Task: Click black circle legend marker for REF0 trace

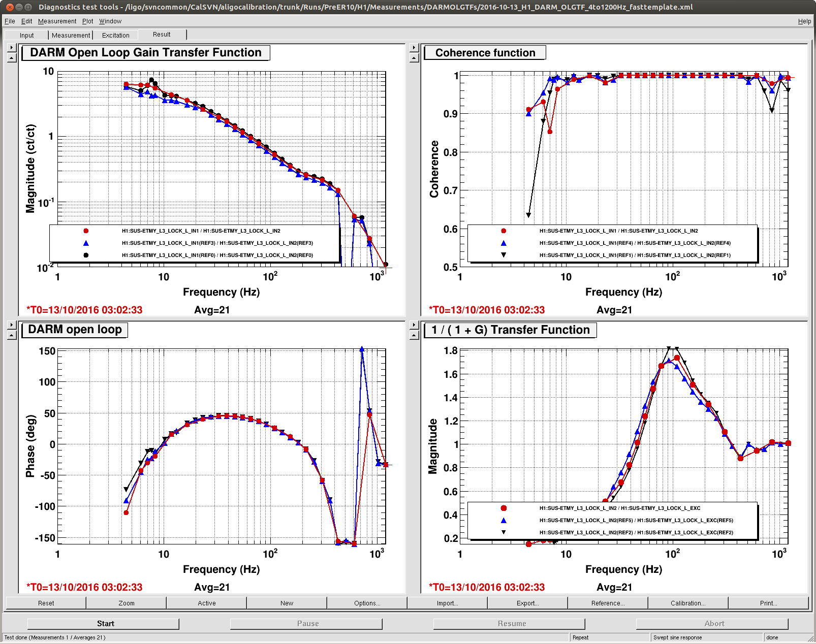Action: [x=86, y=255]
